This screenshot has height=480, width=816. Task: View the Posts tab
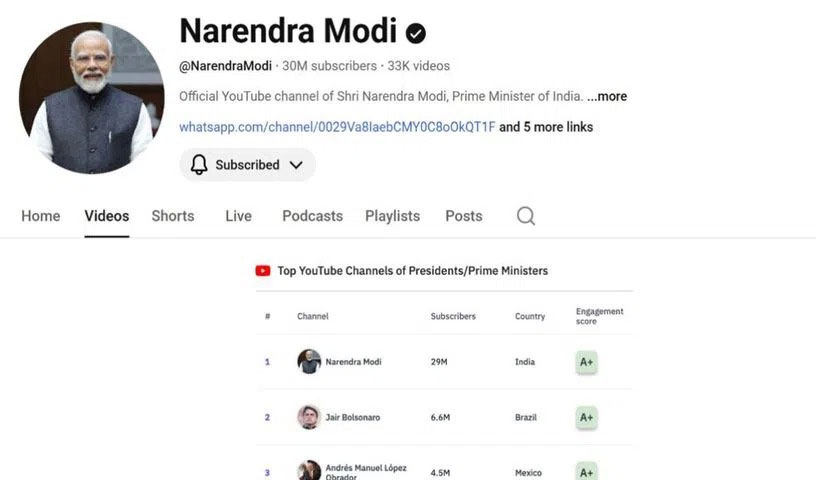click(x=464, y=216)
